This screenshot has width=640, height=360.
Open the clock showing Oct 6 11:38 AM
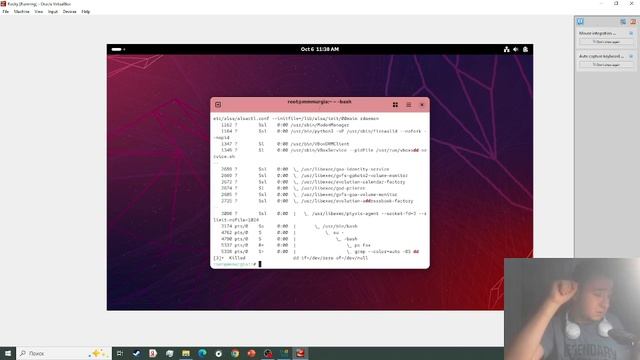tap(320, 49)
